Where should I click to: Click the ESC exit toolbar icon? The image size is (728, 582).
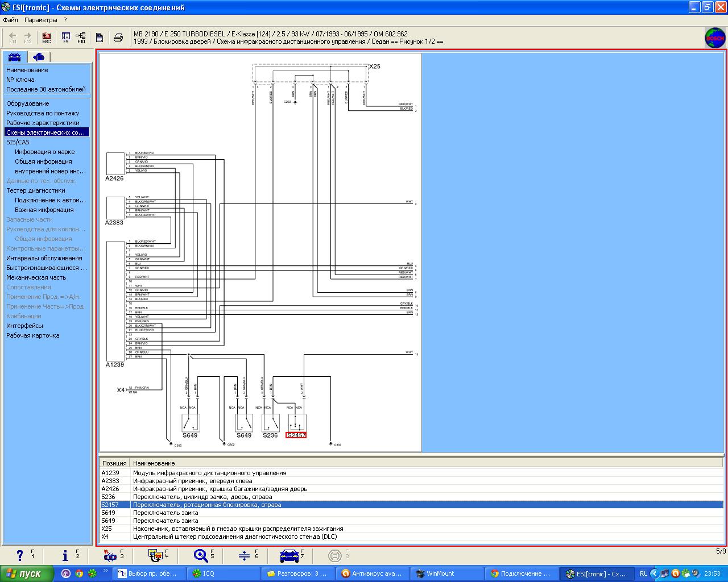click(x=47, y=38)
